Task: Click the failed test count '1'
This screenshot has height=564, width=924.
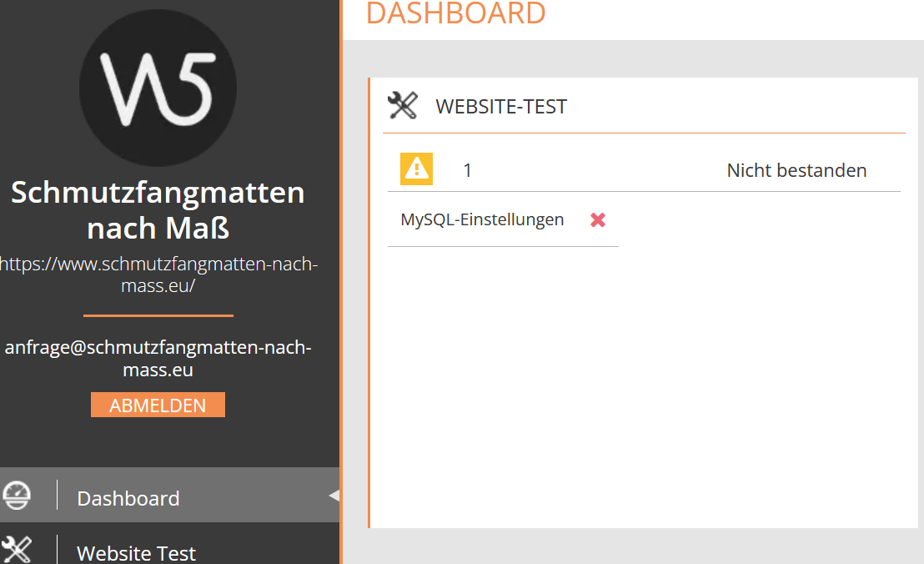Action: pyautogui.click(x=467, y=171)
